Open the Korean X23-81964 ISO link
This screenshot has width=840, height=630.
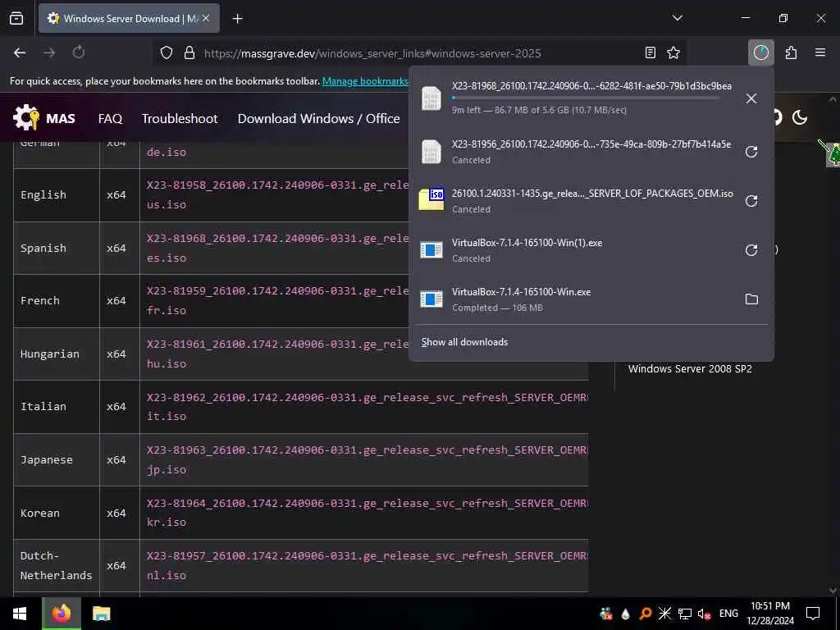(367, 513)
